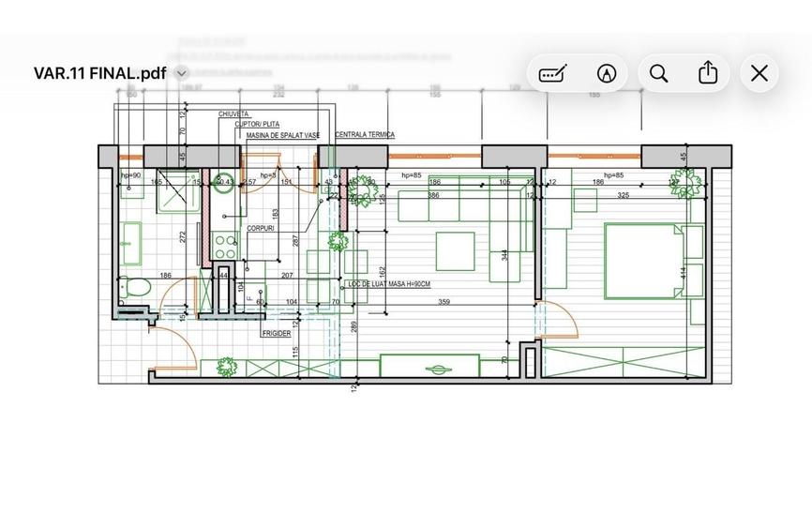Open the form fill and signature tool
Image resolution: width=812 pixels, height=528 pixels.
[552, 73]
